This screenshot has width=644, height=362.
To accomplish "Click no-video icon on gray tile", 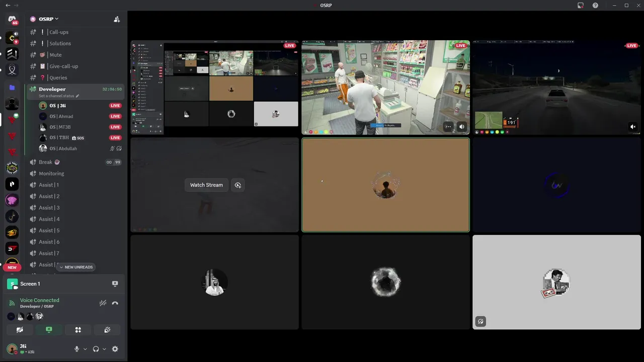I will click(480, 321).
